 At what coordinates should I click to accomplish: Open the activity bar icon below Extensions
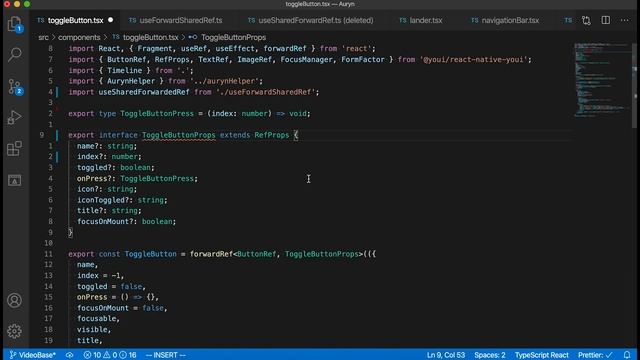coord(14,180)
